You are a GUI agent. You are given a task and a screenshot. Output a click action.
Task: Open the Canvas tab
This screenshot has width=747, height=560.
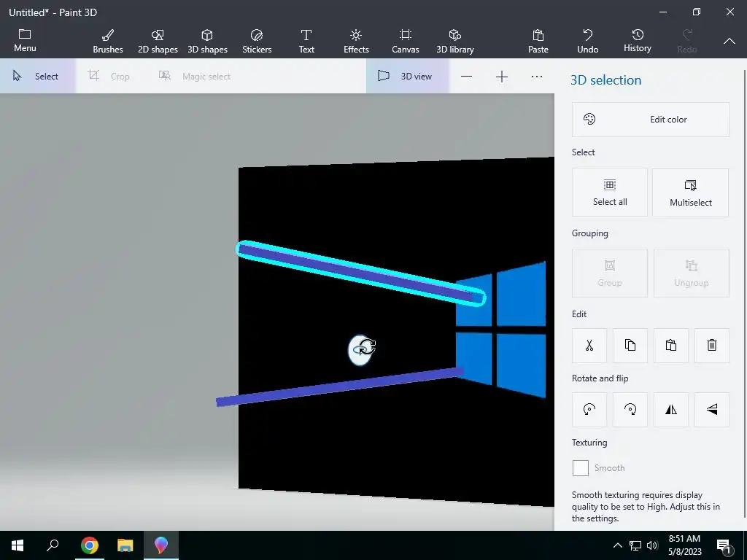pos(406,41)
